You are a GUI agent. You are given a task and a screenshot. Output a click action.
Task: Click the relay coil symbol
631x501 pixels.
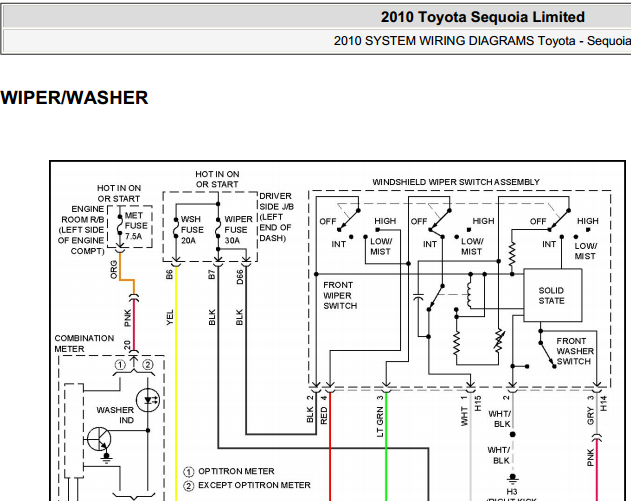click(469, 294)
